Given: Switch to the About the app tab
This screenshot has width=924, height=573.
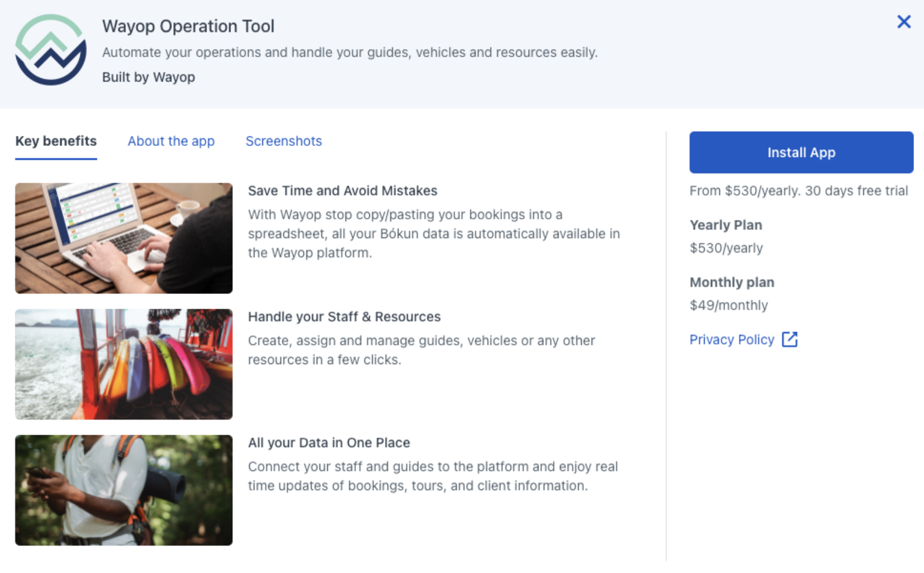Looking at the screenshot, I should tap(171, 141).
